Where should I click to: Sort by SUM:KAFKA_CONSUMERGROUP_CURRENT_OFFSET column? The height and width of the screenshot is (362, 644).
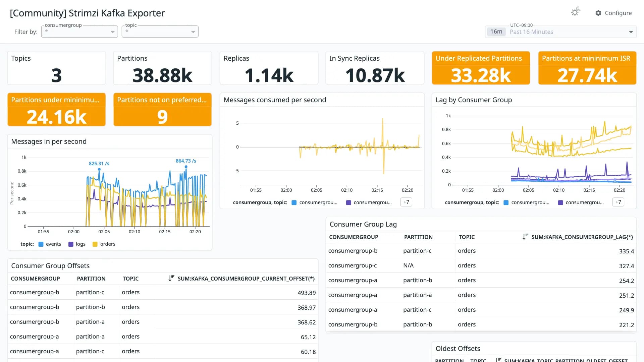[246, 279]
